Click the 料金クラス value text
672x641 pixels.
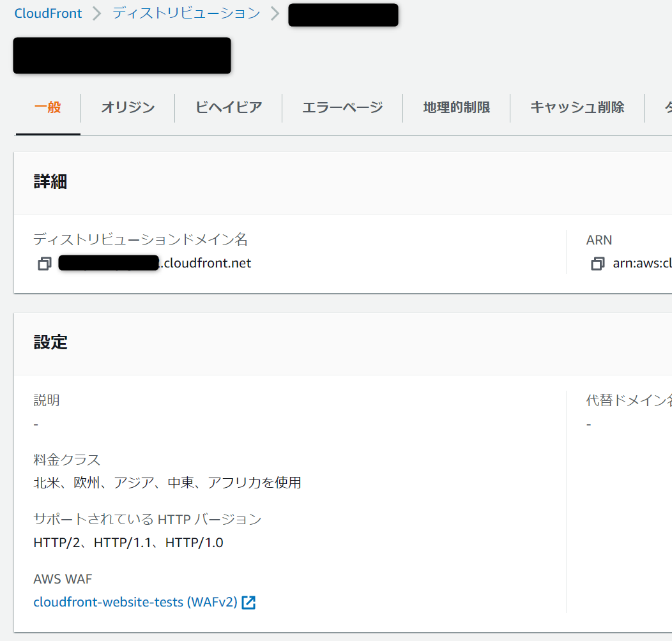click(167, 483)
